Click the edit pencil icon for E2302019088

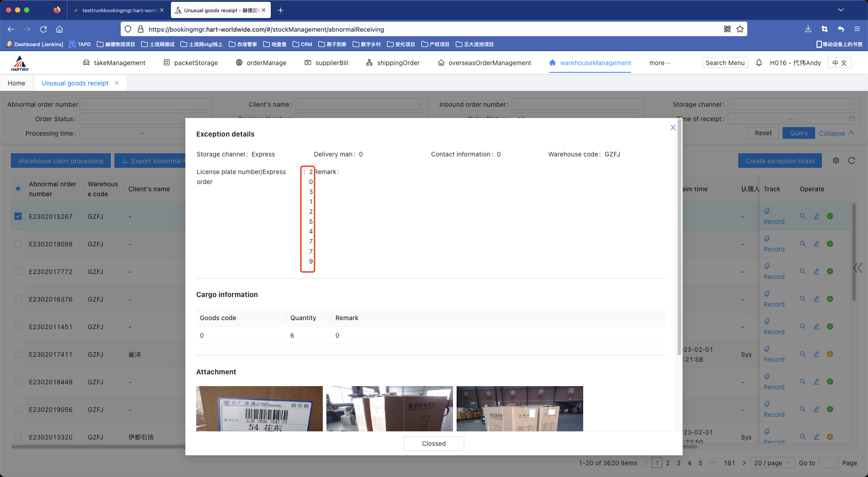(816, 244)
